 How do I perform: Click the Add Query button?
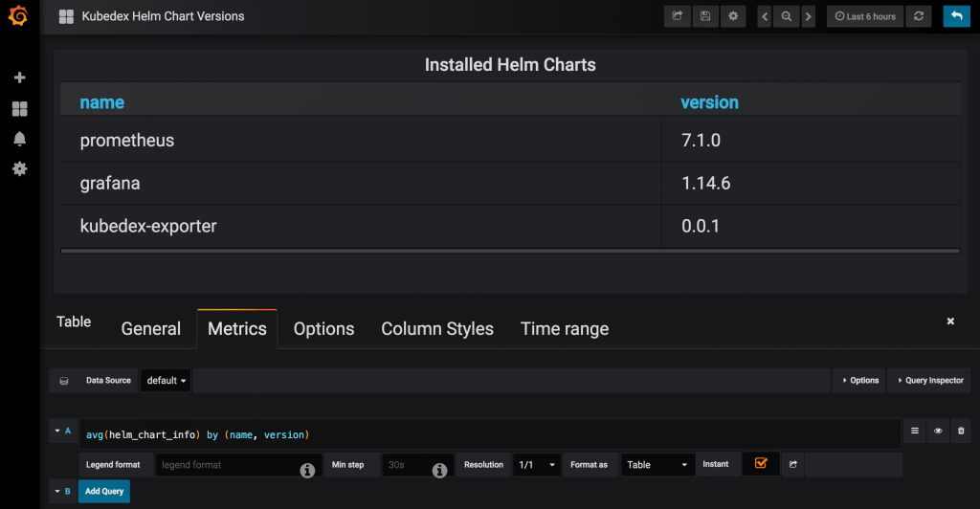point(103,491)
